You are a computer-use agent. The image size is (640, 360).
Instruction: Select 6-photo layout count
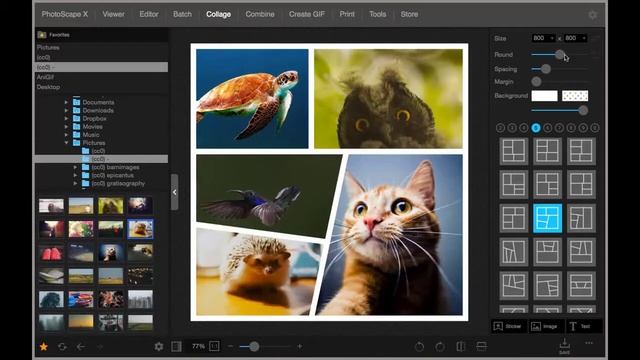tap(547, 128)
